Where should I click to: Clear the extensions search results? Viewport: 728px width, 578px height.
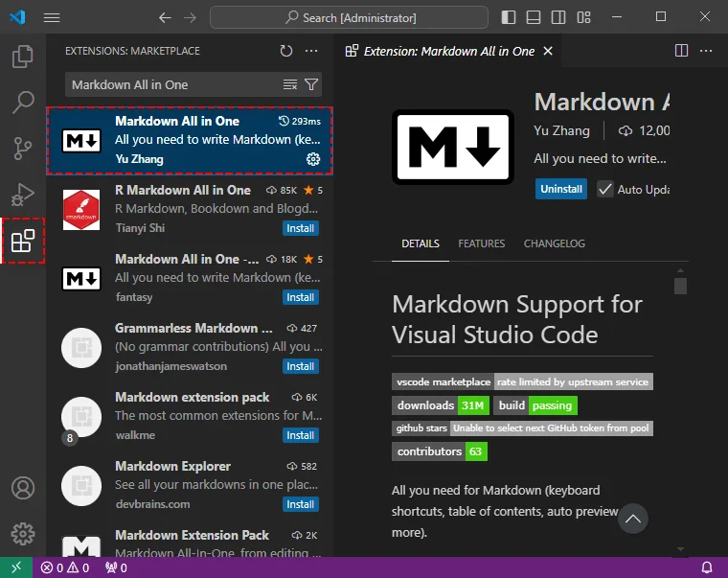click(290, 84)
